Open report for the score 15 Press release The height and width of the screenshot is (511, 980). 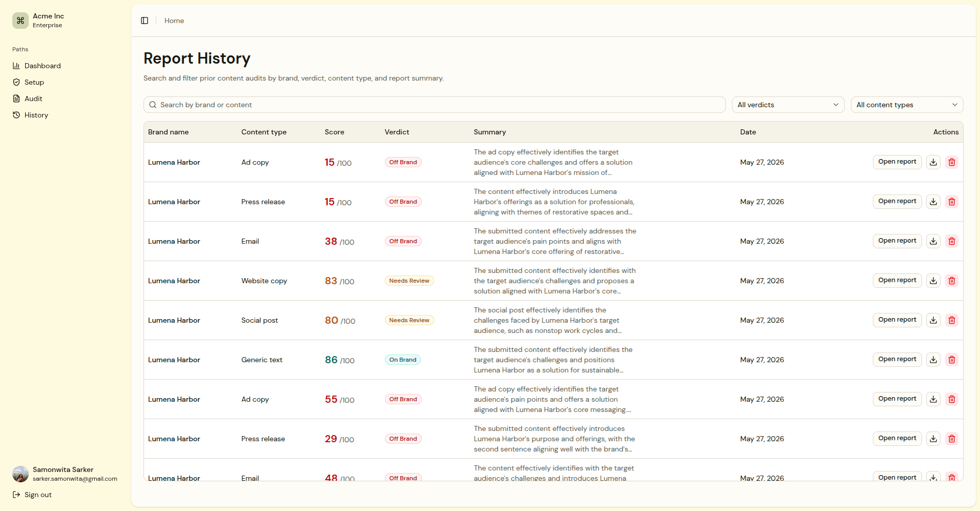click(897, 202)
